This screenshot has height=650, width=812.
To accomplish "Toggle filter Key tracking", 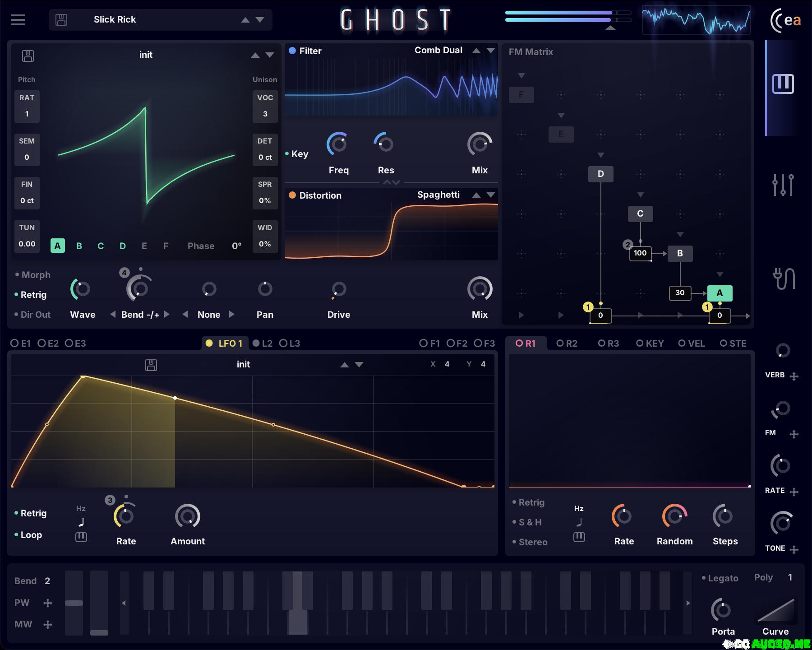I will click(297, 154).
